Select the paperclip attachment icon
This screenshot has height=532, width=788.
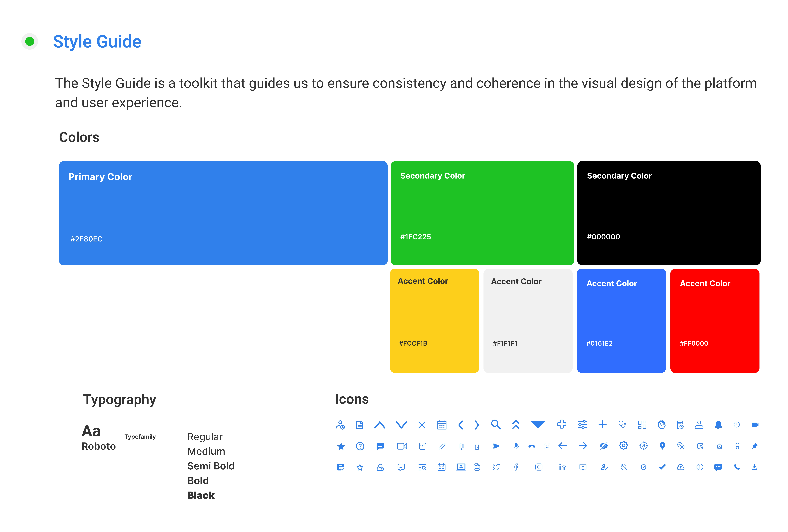(462, 446)
